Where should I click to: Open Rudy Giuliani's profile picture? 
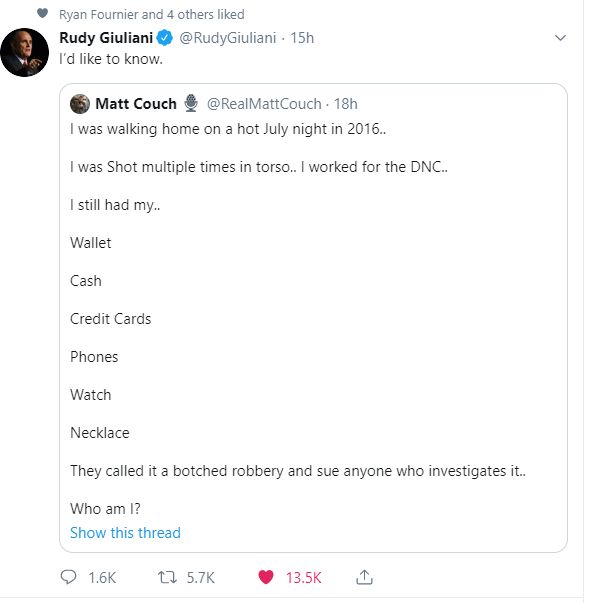click(25, 53)
